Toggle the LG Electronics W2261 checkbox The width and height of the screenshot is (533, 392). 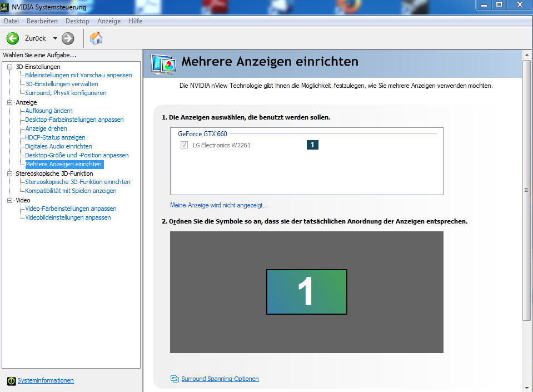click(x=184, y=145)
